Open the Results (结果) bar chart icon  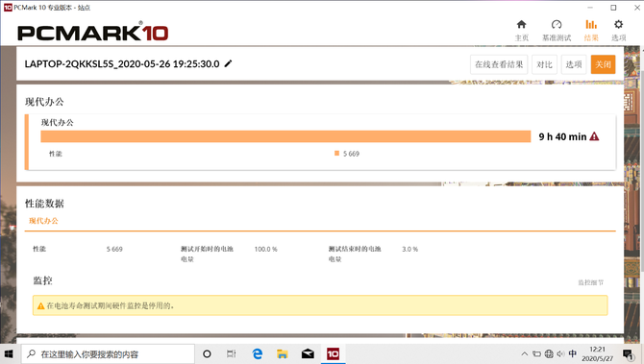(591, 25)
